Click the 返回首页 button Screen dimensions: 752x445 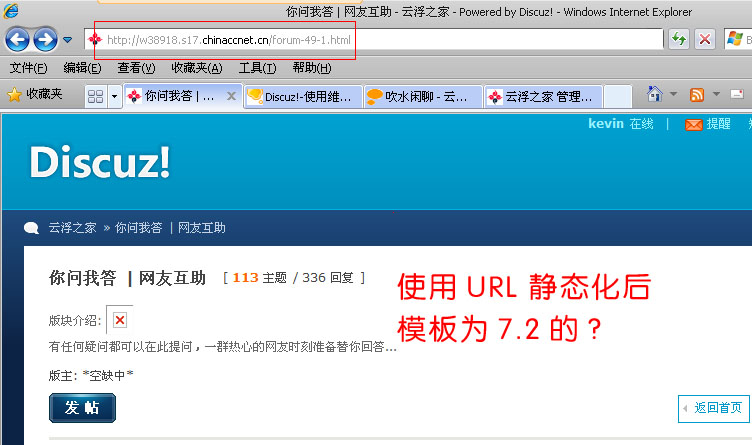(x=714, y=409)
